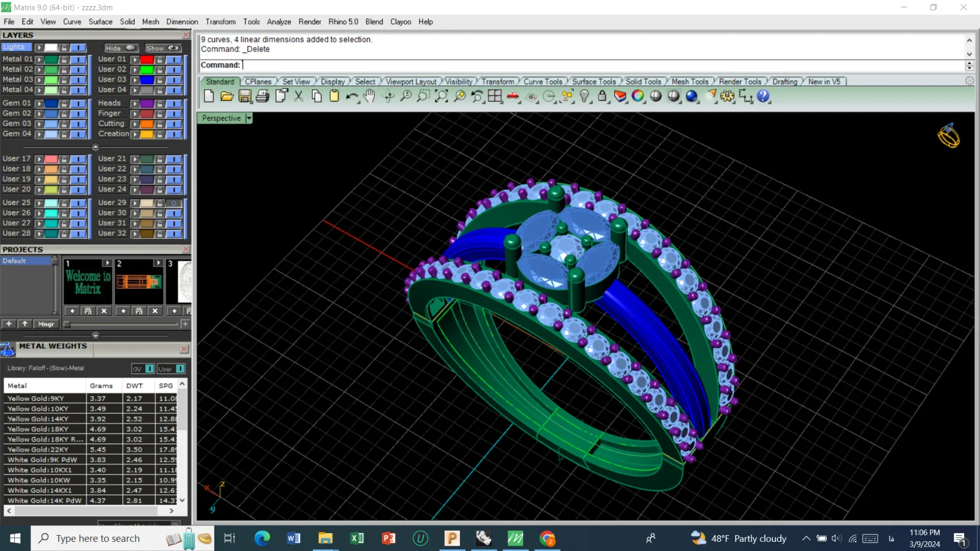Toggle the GV switch in Metal Weights
Viewport: 980px width, 551px height.
pos(149,369)
